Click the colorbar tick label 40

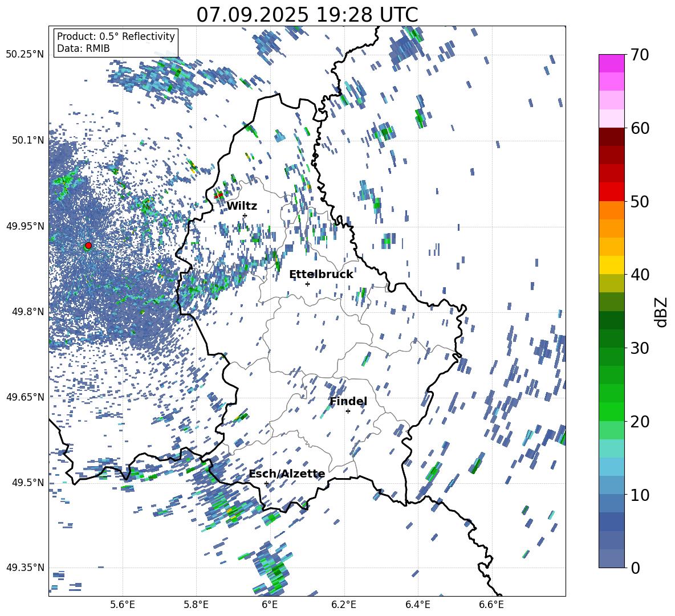[640, 275]
